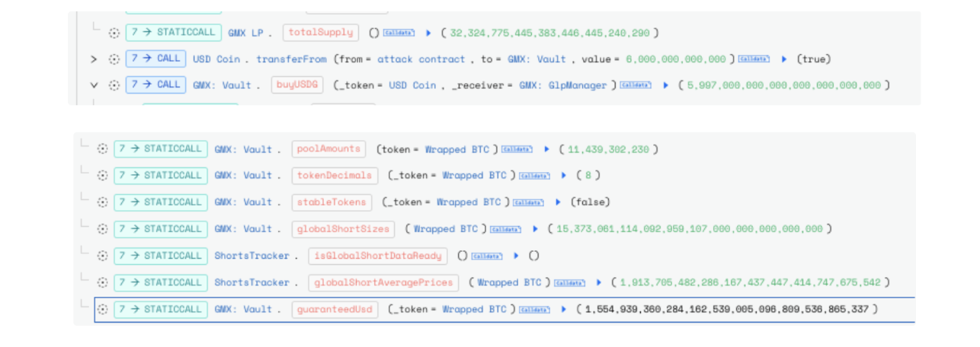The image size is (980, 347).
Task: Click the isGlobalShortDataReady function tag
Action: [x=378, y=256]
